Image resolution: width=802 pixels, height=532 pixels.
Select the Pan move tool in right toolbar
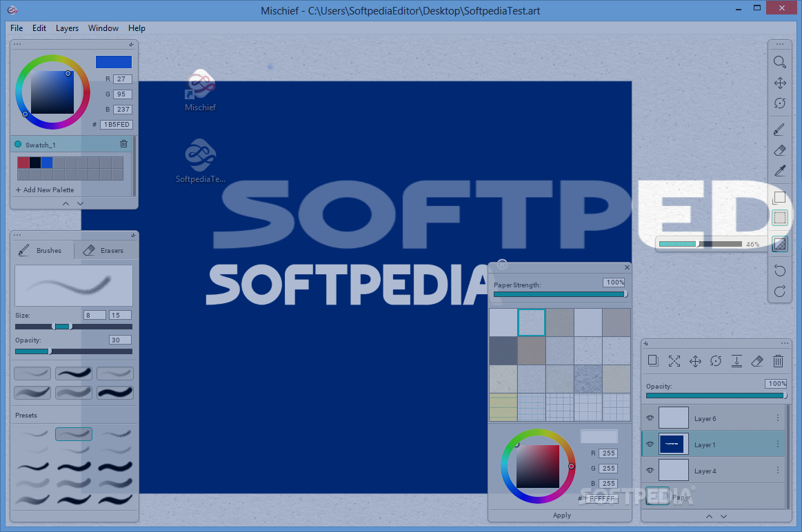[x=779, y=83]
